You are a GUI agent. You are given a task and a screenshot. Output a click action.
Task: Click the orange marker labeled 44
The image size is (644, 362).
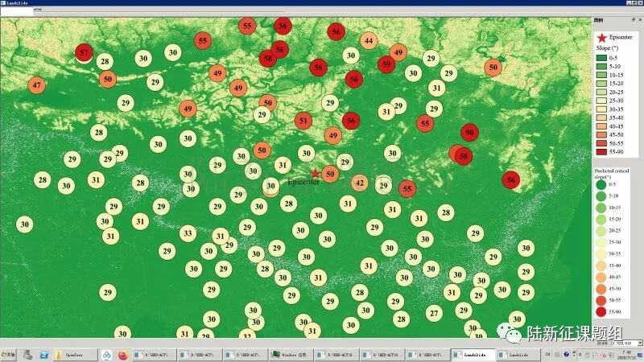(x=369, y=41)
